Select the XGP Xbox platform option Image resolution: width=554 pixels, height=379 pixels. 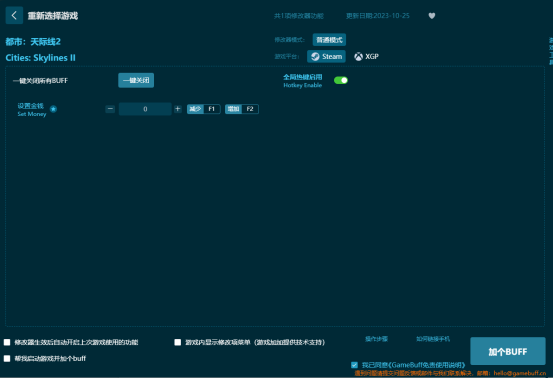pos(366,57)
